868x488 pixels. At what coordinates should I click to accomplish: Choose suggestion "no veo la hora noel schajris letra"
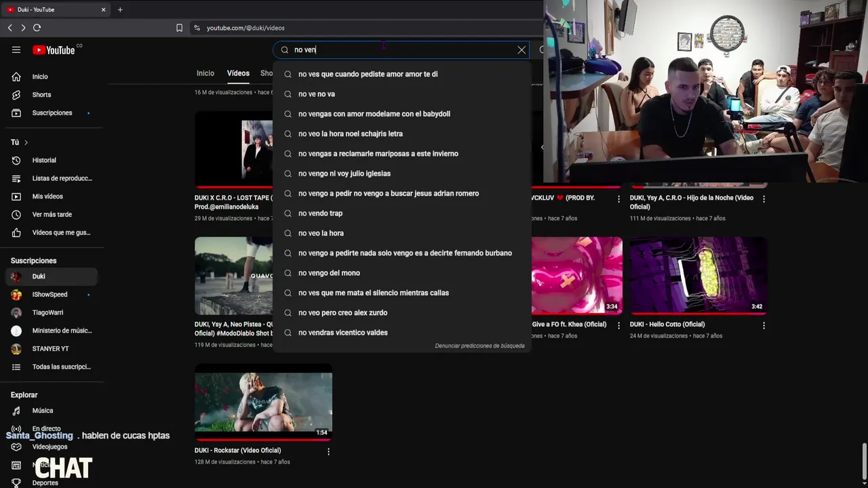tap(401, 134)
